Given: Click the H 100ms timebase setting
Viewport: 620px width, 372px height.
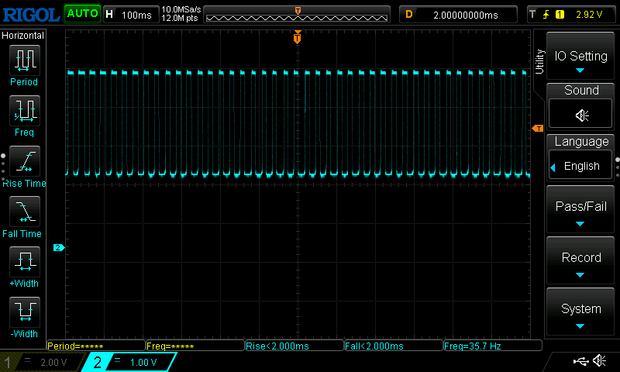Looking at the screenshot, I should click(x=131, y=15).
